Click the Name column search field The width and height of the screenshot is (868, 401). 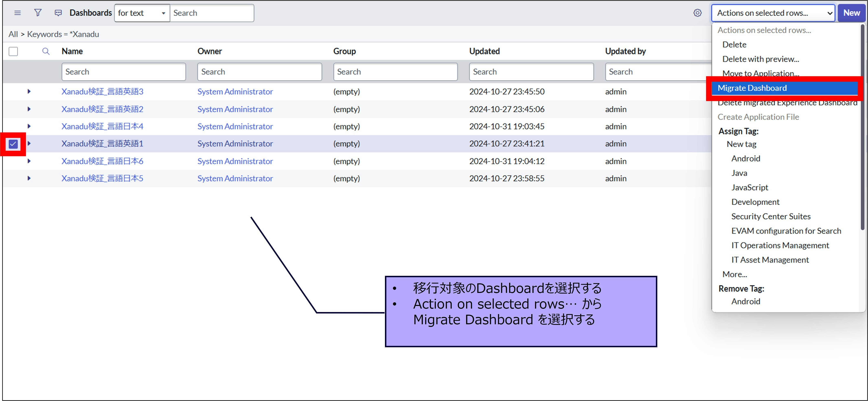[124, 72]
